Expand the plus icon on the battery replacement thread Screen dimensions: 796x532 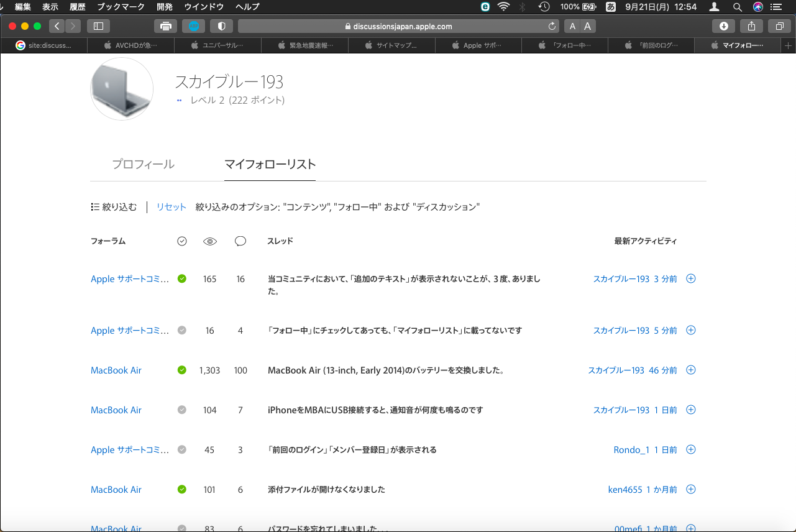click(690, 370)
